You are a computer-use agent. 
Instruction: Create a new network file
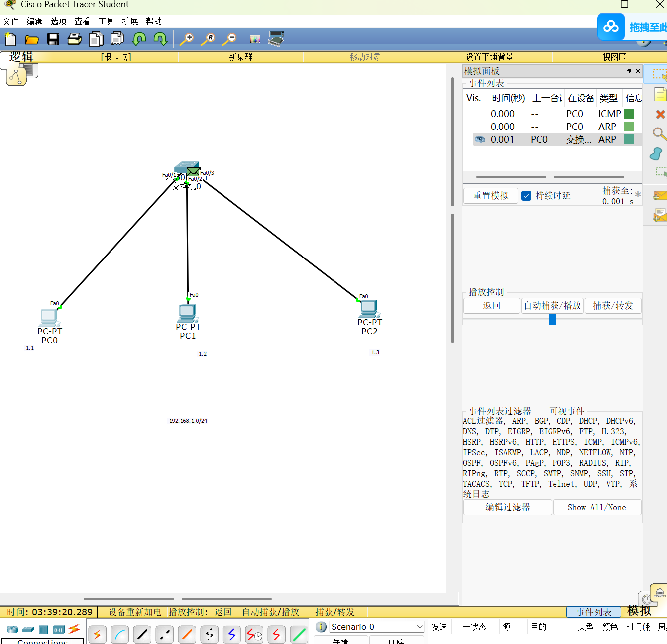coord(10,39)
